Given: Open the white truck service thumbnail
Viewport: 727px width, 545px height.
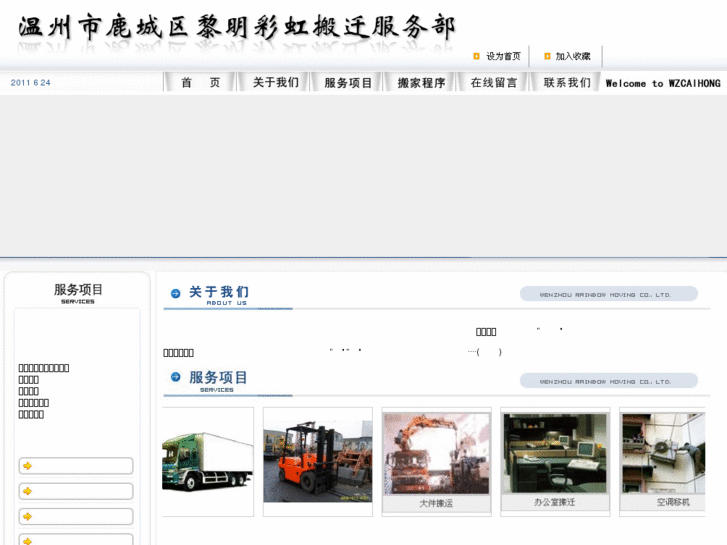Looking at the screenshot, I should pos(208,462).
